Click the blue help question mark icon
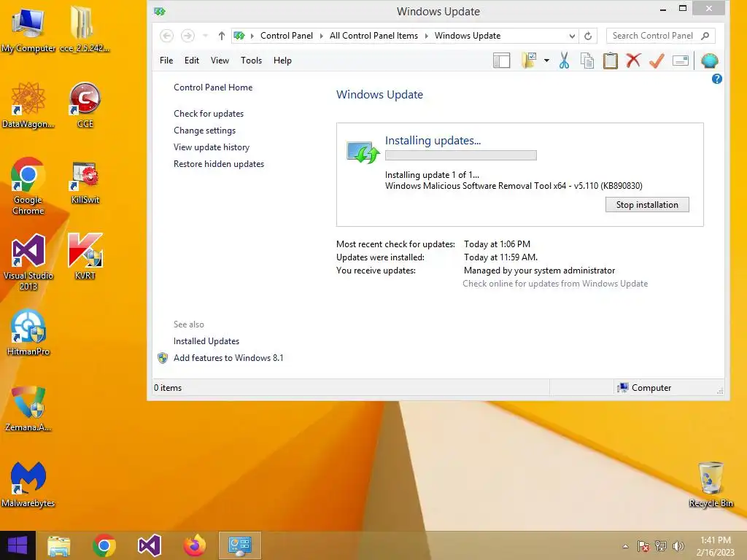This screenshot has width=747, height=560. pyautogui.click(x=716, y=79)
